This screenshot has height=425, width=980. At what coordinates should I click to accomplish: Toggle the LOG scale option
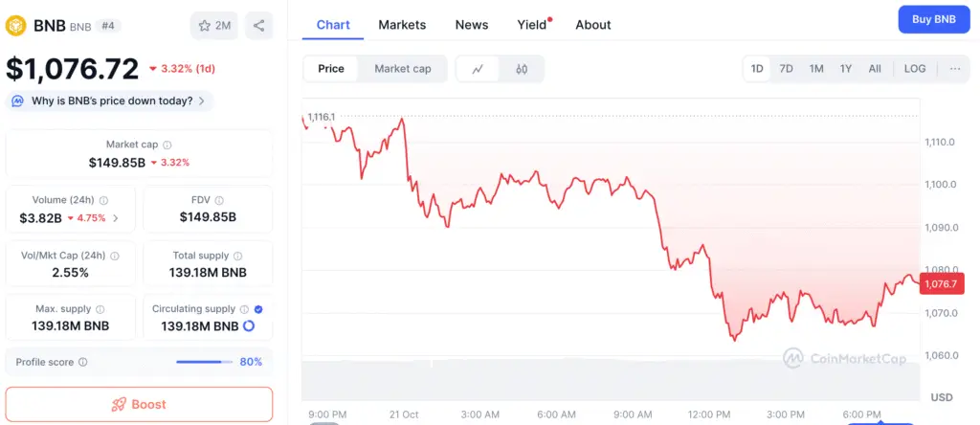[x=915, y=69]
